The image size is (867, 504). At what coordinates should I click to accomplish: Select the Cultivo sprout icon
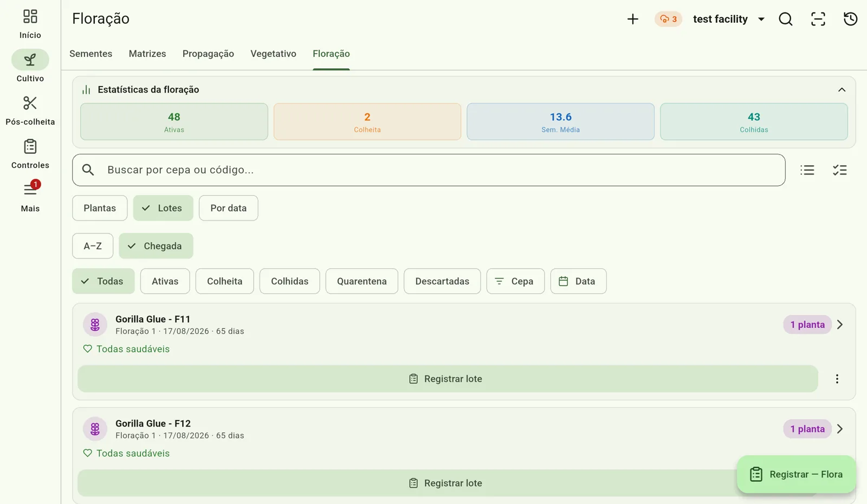(x=30, y=60)
